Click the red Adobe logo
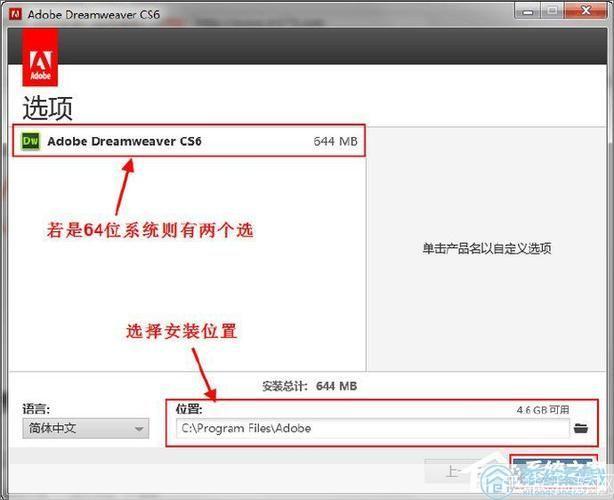The height and width of the screenshot is (500, 614). [40, 57]
